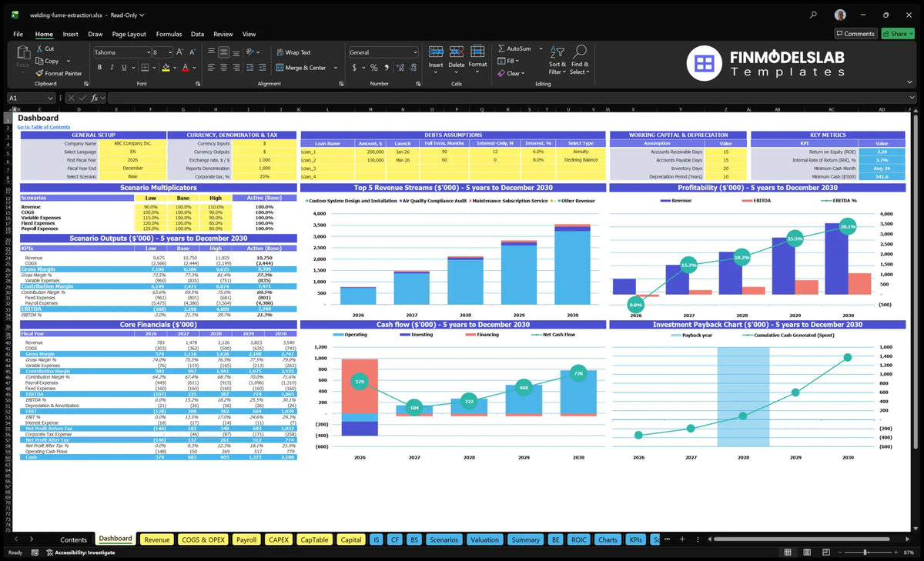
Task: Open the File menu
Action: pos(18,34)
